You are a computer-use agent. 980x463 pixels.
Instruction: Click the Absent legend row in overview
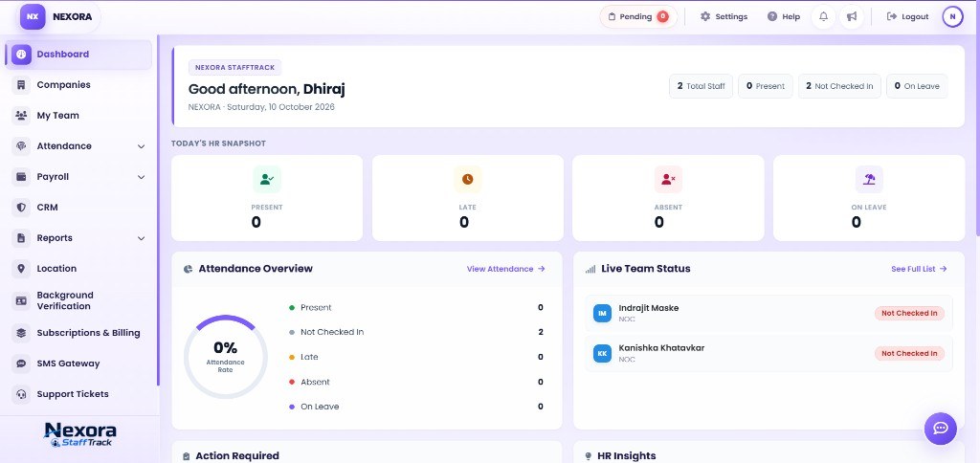(416, 382)
